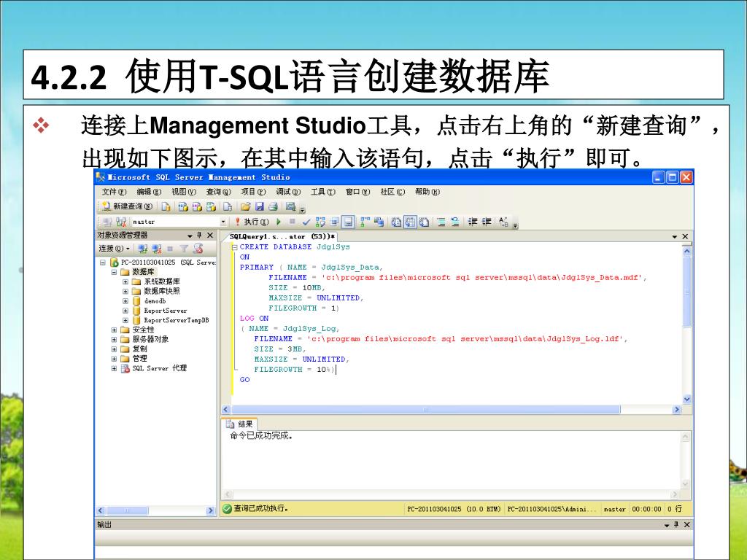747x560 pixels.
Task: Close the 输出 output panel
Action: pyautogui.click(x=687, y=525)
